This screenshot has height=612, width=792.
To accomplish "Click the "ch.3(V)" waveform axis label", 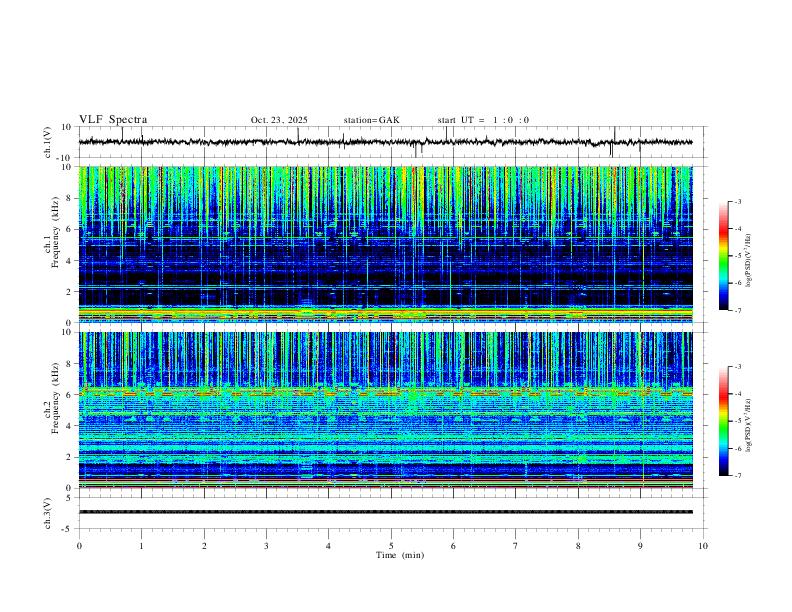I will click(x=48, y=513).
